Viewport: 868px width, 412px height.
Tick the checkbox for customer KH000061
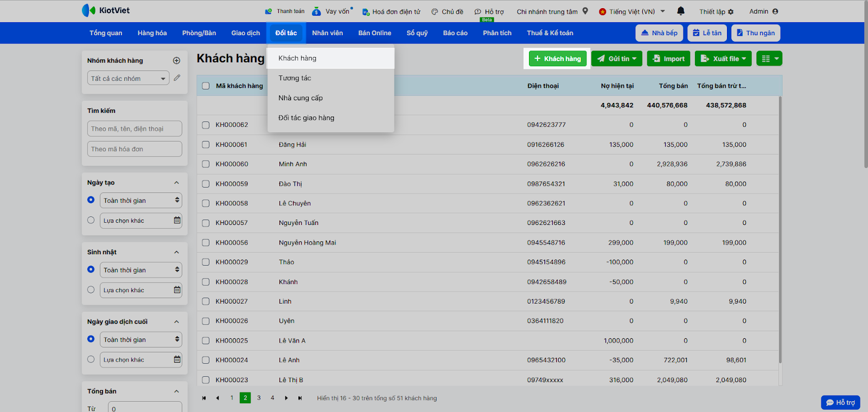206,145
